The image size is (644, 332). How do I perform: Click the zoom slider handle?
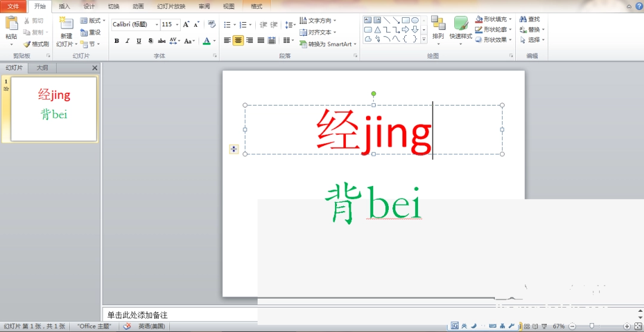coord(592,326)
